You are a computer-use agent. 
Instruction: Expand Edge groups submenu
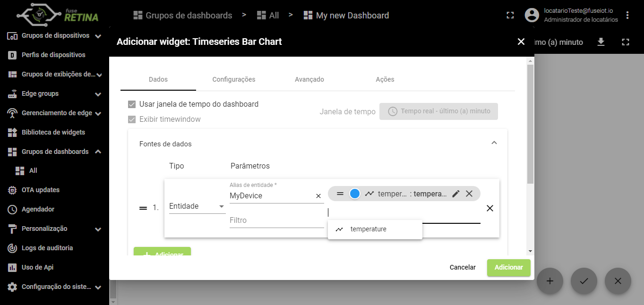(98, 94)
